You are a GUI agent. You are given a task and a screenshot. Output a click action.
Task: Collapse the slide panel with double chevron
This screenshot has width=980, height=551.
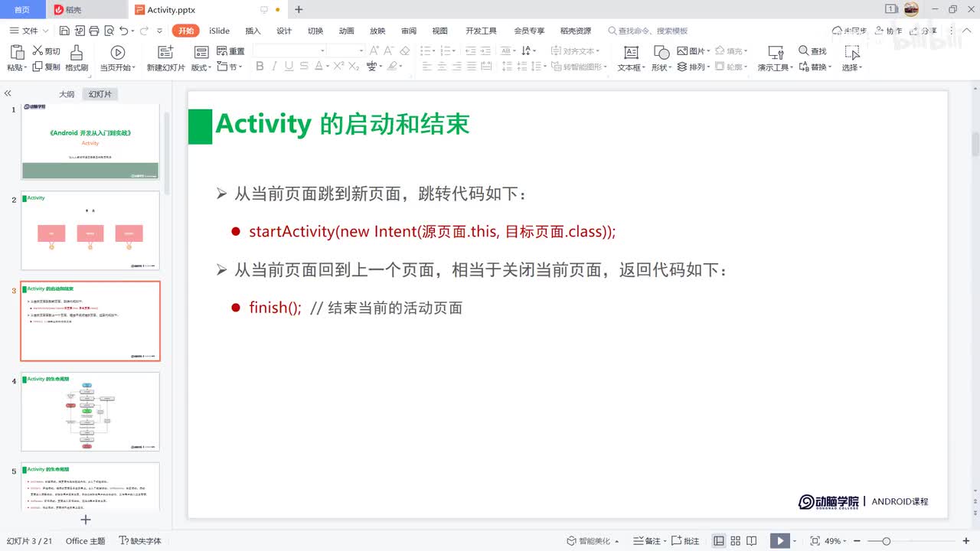coord(8,93)
